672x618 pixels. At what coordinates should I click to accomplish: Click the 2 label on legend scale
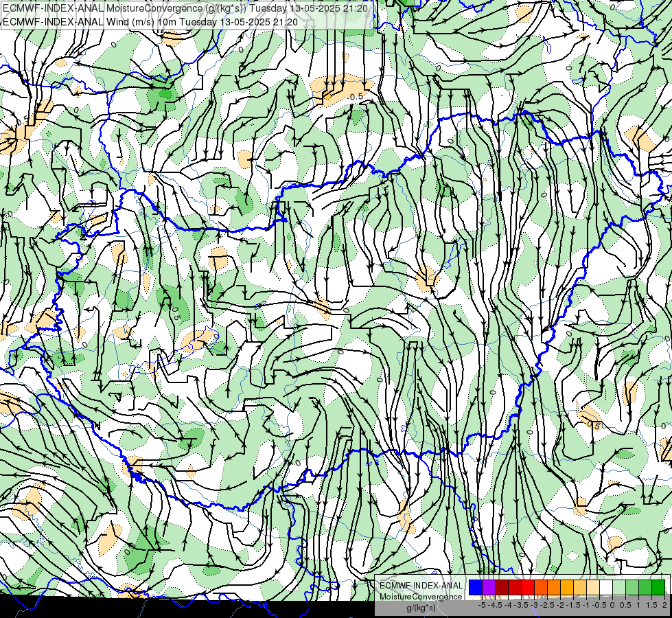point(664,605)
